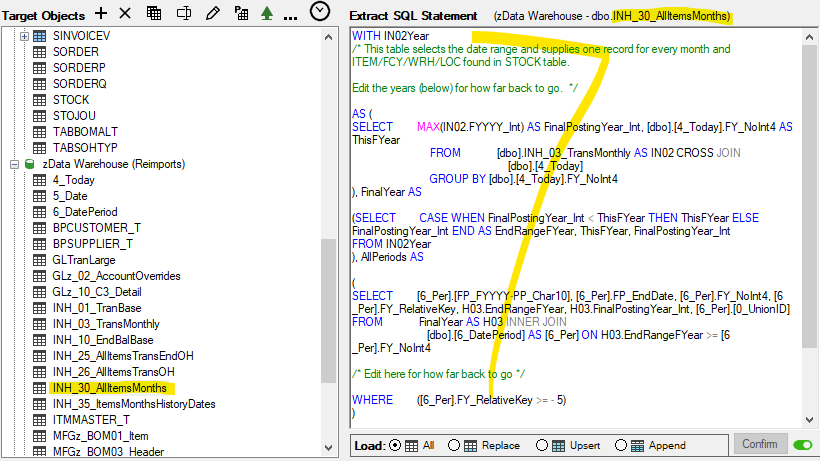Select the Replace load option
This screenshot has width=820, height=461.
(x=455, y=445)
